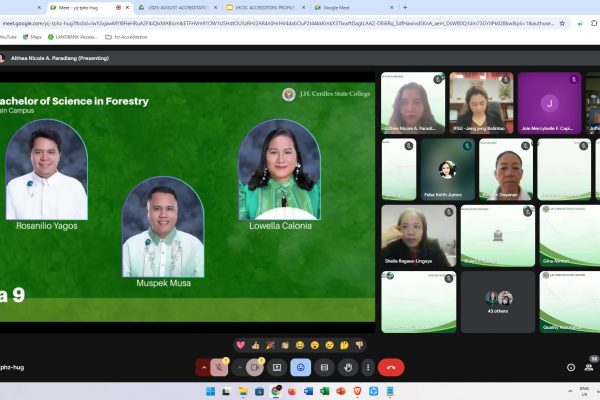Open the for Accreditation bookmarks folder
Image resolution: width=600 pixels, height=400 pixels.
click(x=126, y=37)
